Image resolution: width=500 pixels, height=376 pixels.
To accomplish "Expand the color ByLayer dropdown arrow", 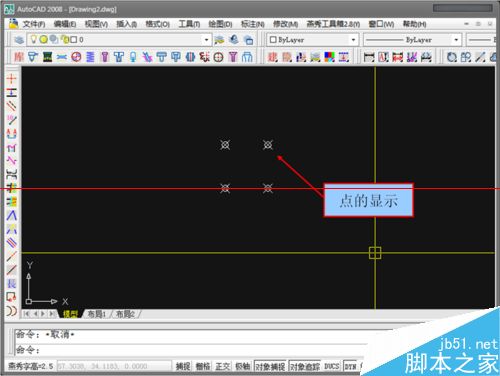I will [x=354, y=40].
